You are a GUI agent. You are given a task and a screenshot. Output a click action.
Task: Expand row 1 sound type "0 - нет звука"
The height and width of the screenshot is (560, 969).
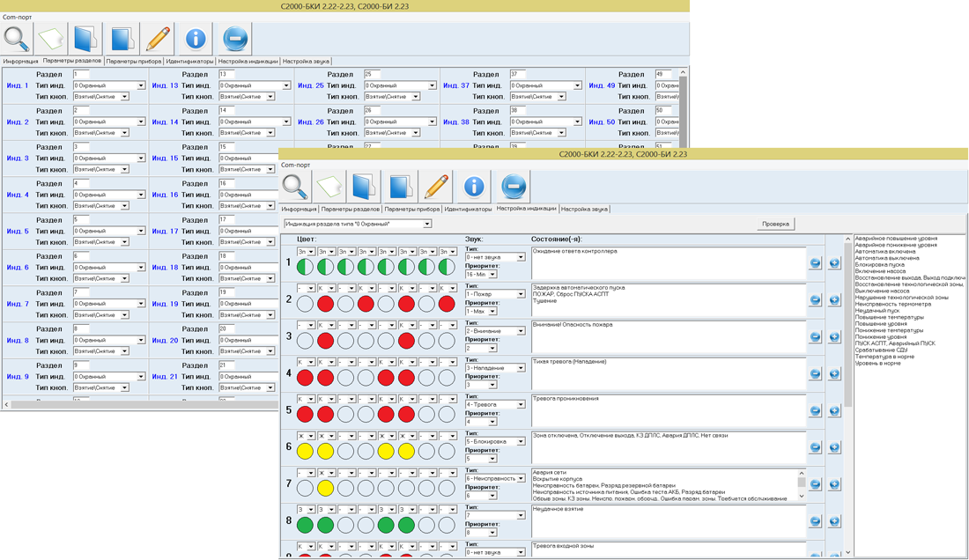pos(521,257)
